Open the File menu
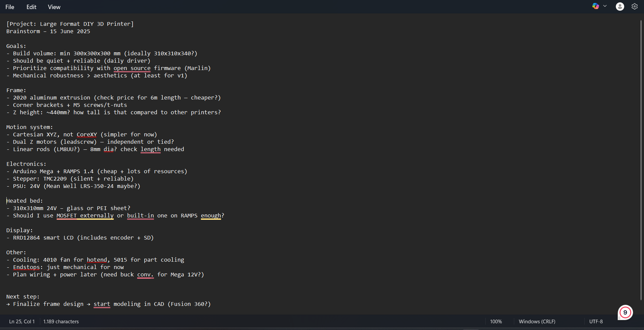644x330 pixels. coord(10,7)
